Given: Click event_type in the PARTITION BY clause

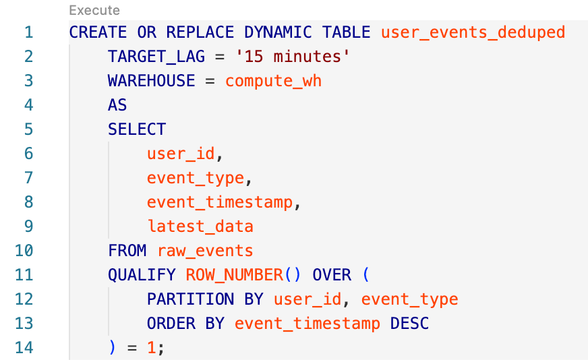Looking at the screenshot, I should point(409,299).
